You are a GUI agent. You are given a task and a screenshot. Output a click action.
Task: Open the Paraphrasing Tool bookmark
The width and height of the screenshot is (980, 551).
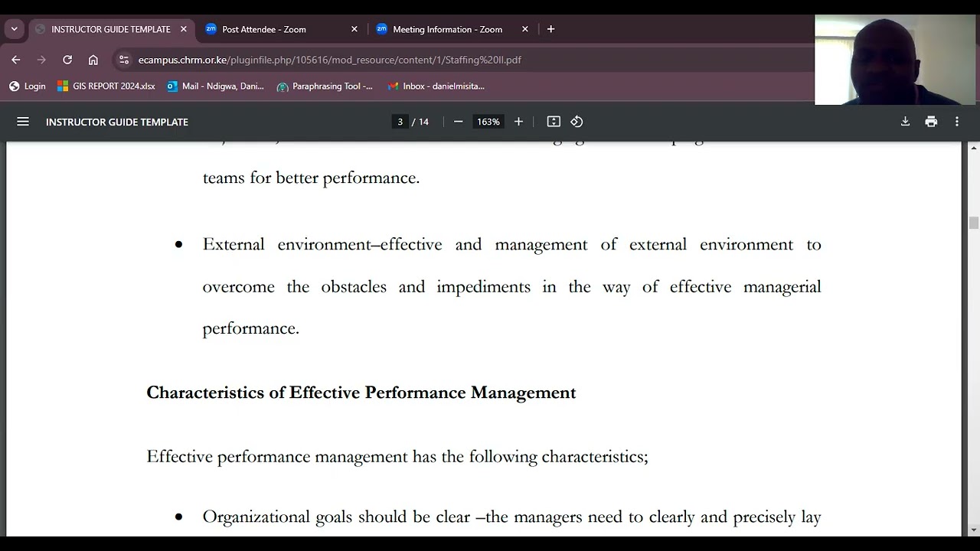coord(325,86)
